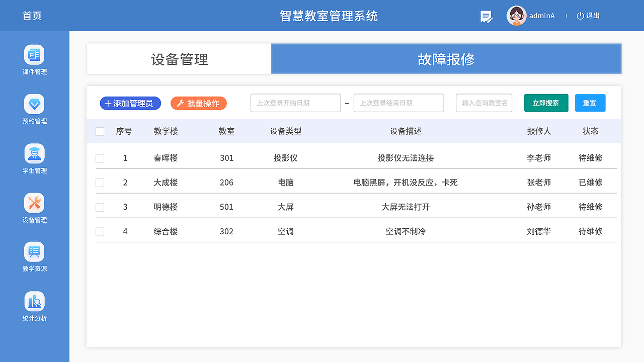Click the 明德楼 cell
Viewport: 644px width, 362px height.
pos(166,207)
